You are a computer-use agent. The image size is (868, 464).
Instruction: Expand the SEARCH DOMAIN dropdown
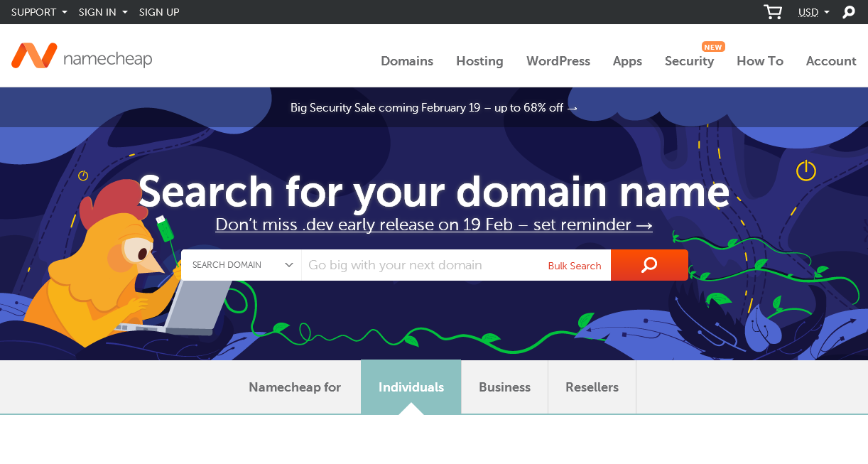[242, 265]
